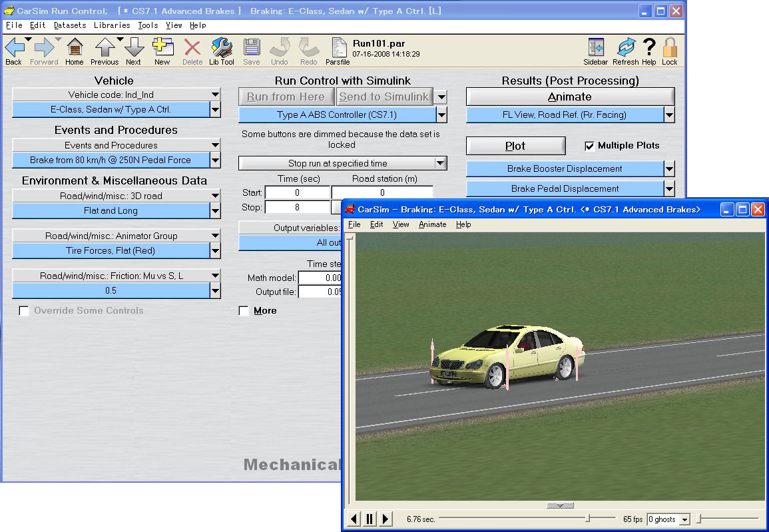This screenshot has height=532, width=769.
Task: Click the Save floppy icon
Action: (252, 47)
